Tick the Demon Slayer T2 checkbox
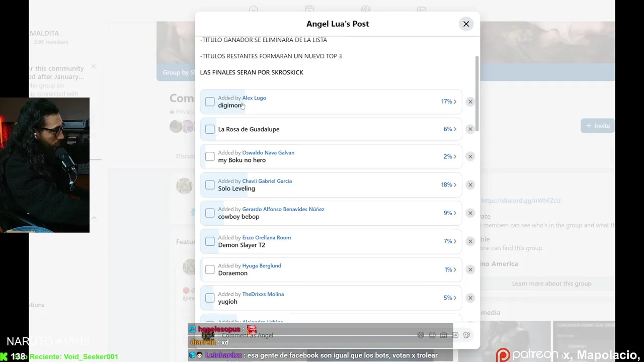The width and height of the screenshot is (644, 362). click(210, 241)
